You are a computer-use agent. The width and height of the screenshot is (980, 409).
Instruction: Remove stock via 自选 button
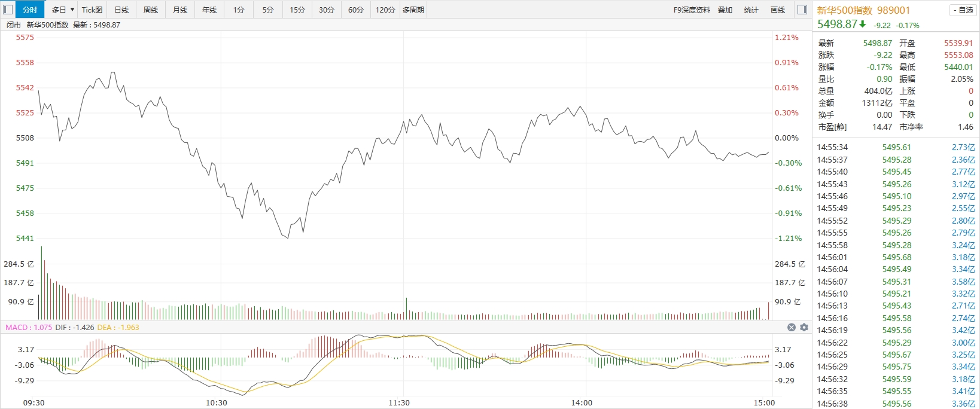(963, 10)
